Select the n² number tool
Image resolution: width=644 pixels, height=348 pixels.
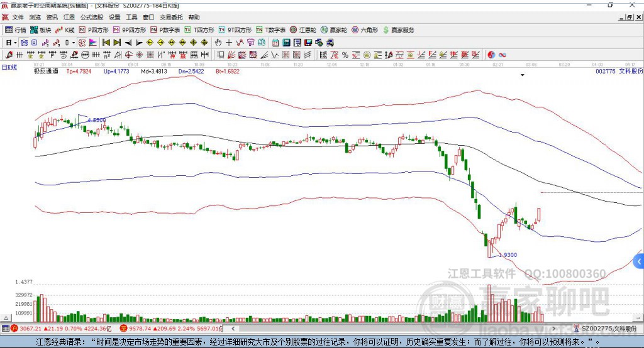coord(107,55)
